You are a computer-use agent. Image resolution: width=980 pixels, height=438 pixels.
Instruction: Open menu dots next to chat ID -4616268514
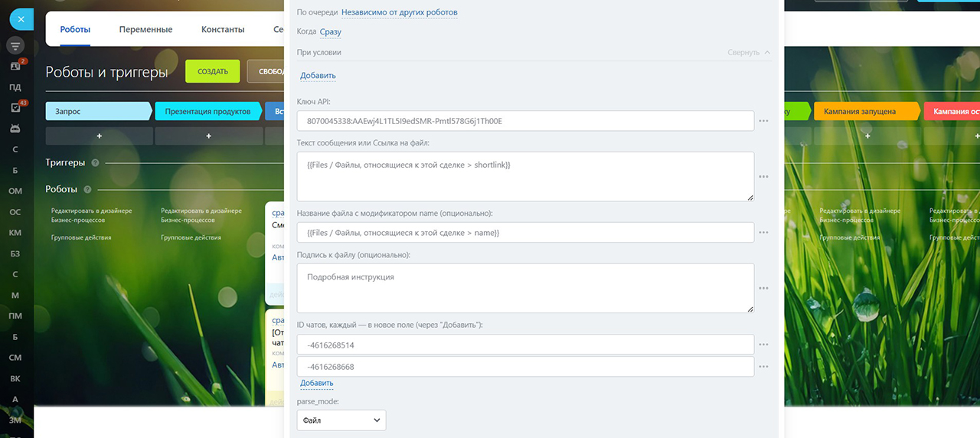(763, 345)
